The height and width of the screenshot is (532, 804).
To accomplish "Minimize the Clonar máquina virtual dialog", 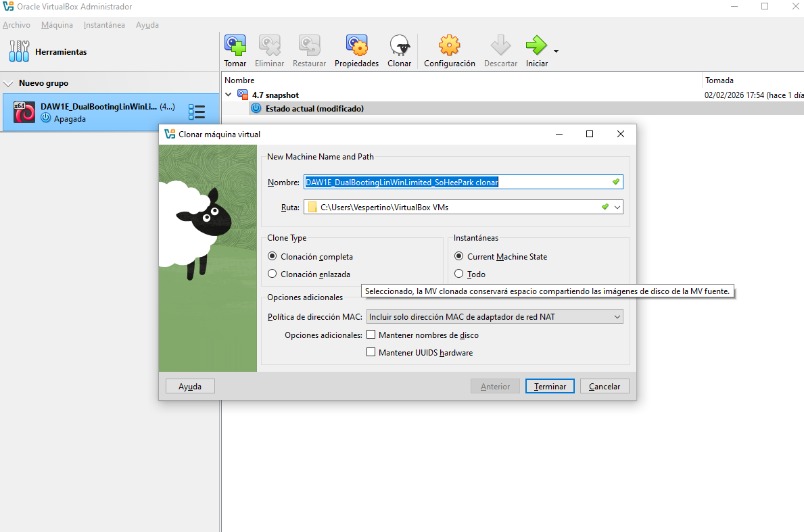I will 559,135.
